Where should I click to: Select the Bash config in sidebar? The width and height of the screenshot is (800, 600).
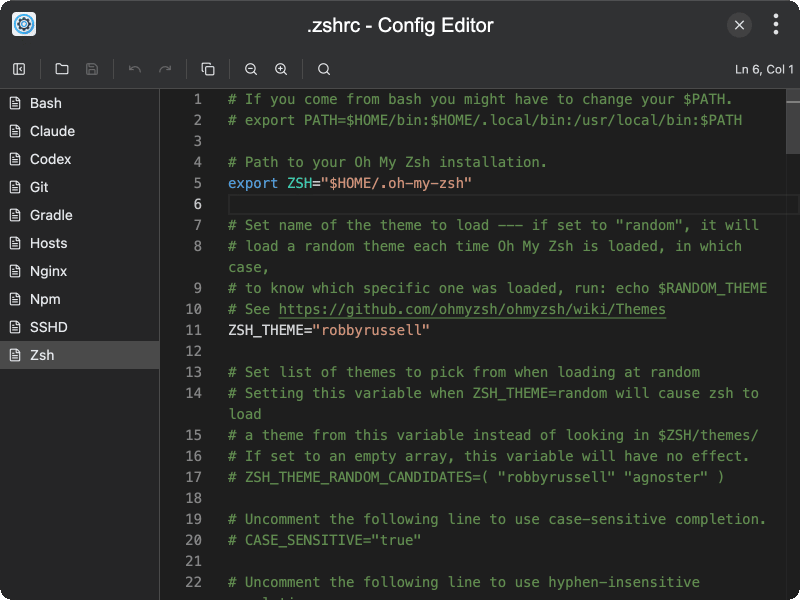pyautogui.click(x=45, y=103)
